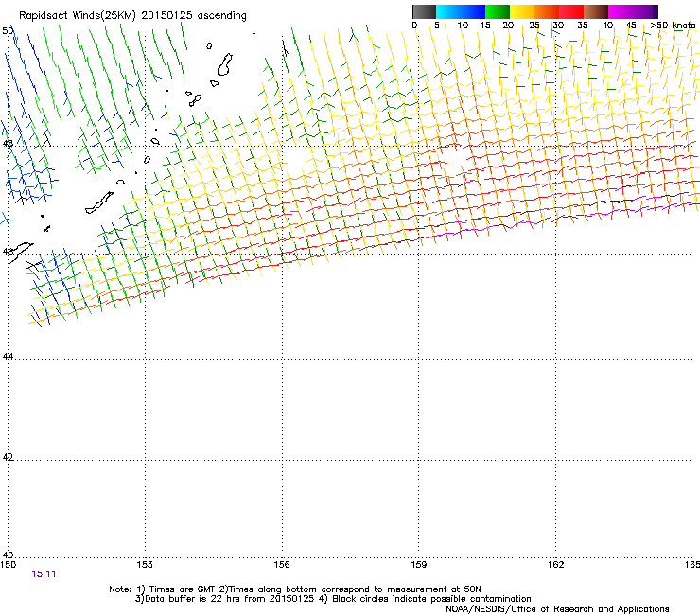The height and width of the screenshot is (615, 700).
Task: Click the latitude label '42'
Action: 8,457
